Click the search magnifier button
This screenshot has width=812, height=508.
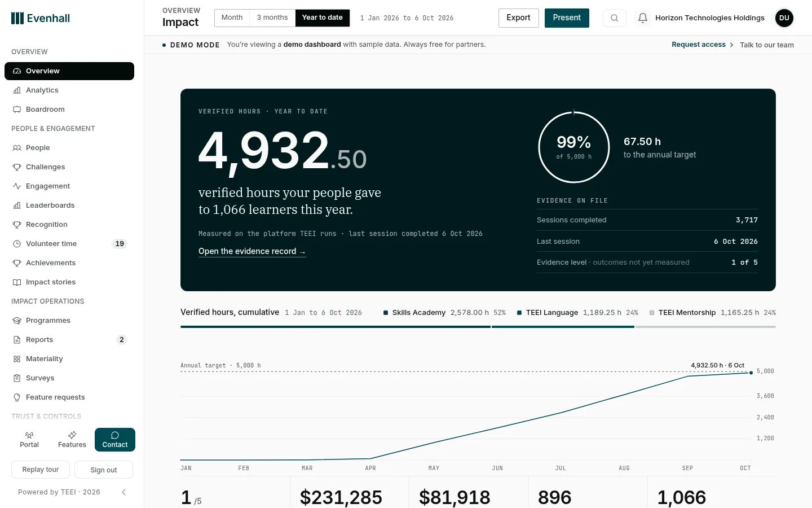(615, 18)
